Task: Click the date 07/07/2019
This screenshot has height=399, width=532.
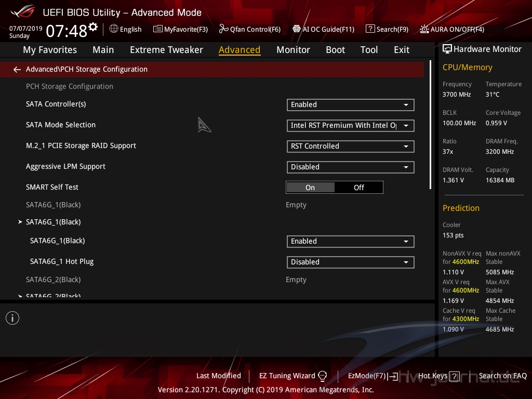Action: coord(25,29)
